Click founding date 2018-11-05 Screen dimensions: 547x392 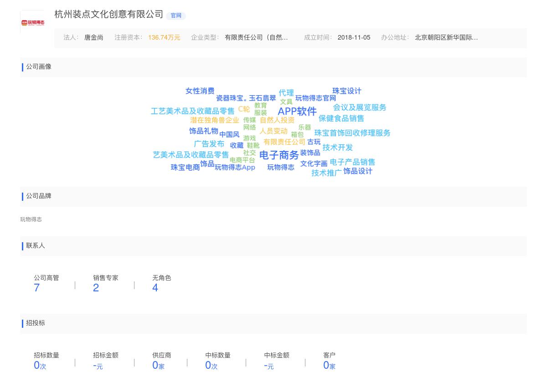click(x=354, y=38)
